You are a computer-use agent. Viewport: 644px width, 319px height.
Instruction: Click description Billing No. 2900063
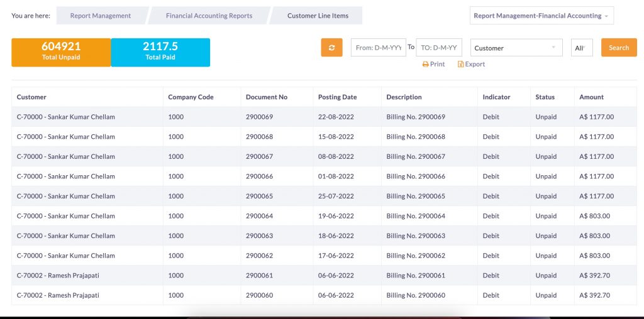pyautogui.click(x=416, y=235)
